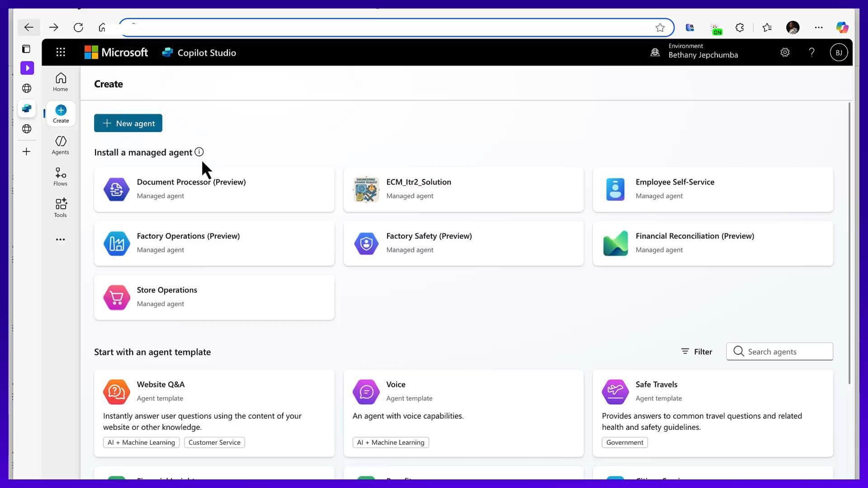Click the New agent button

pos(128,123)
